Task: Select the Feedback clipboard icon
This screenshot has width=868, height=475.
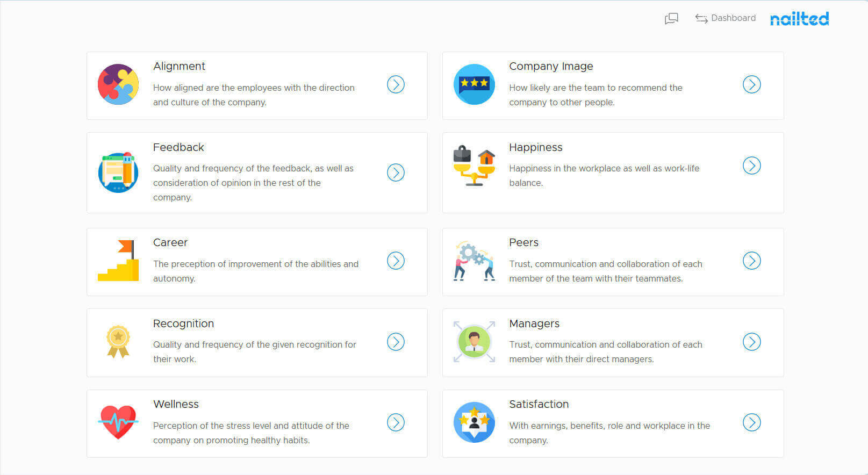Action: click(118, 172)
